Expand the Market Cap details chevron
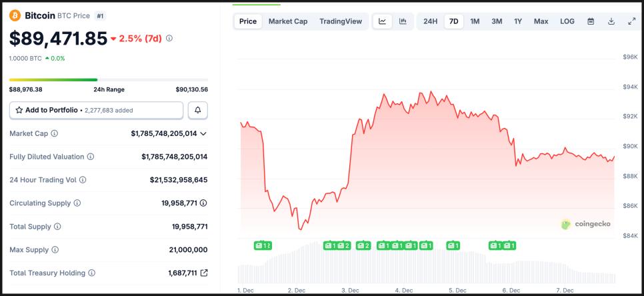The image size is (644, 296). 203,133
